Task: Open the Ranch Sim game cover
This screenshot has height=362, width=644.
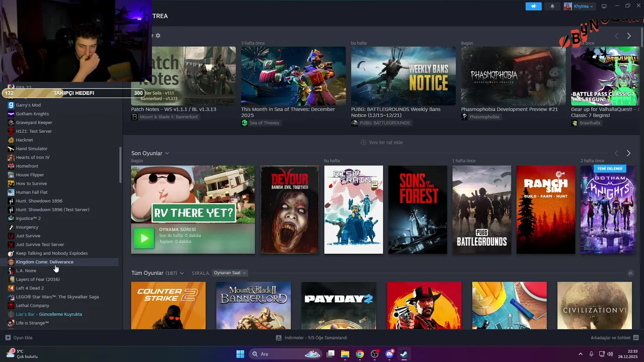Action: pyautogui.click(x=546, y=210)
